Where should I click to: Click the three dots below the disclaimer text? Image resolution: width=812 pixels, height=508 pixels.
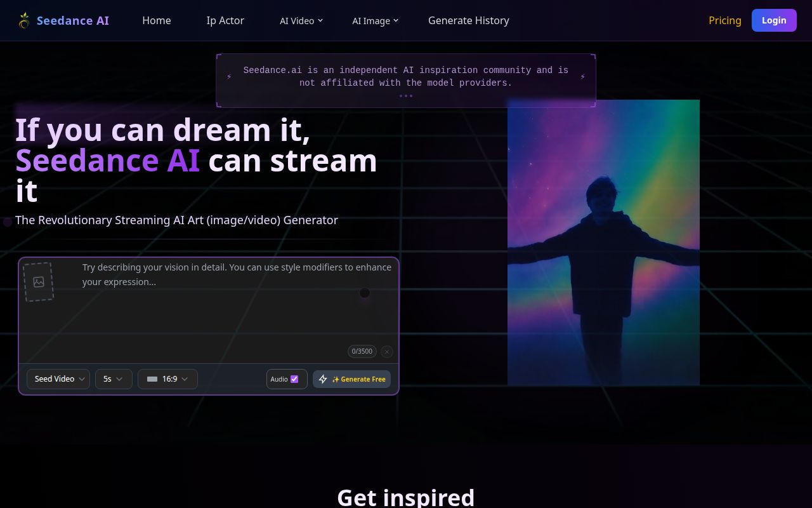[406, 96]
